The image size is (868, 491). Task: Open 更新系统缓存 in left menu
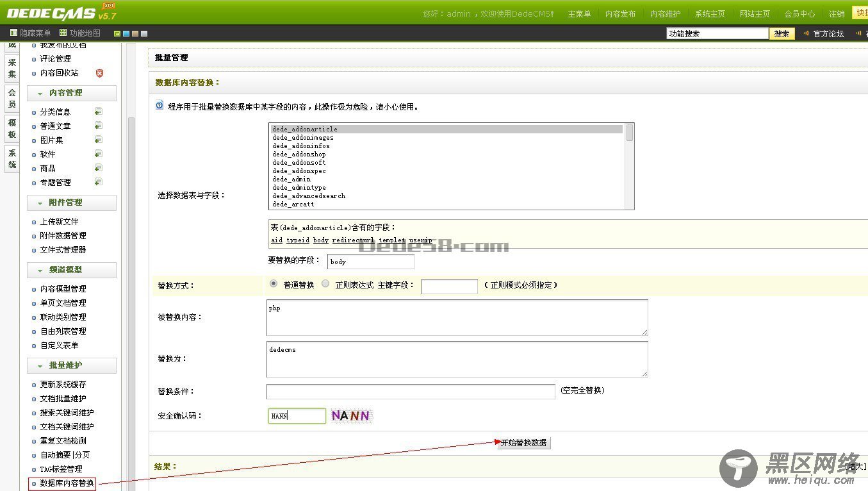click(63, 385)
